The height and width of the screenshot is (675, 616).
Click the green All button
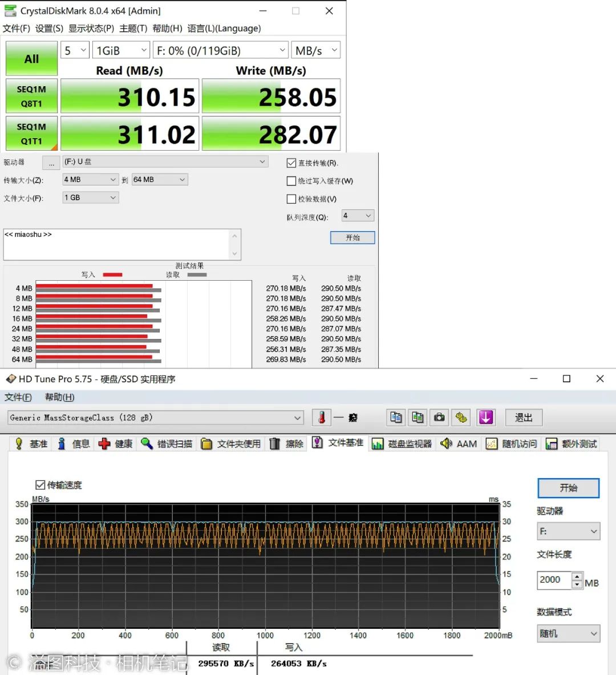pos(31,59)
